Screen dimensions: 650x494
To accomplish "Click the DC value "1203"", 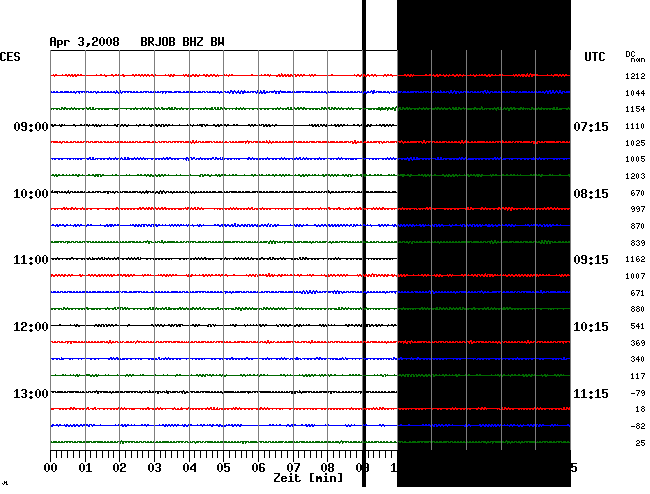I will click(x=635, y=177).
